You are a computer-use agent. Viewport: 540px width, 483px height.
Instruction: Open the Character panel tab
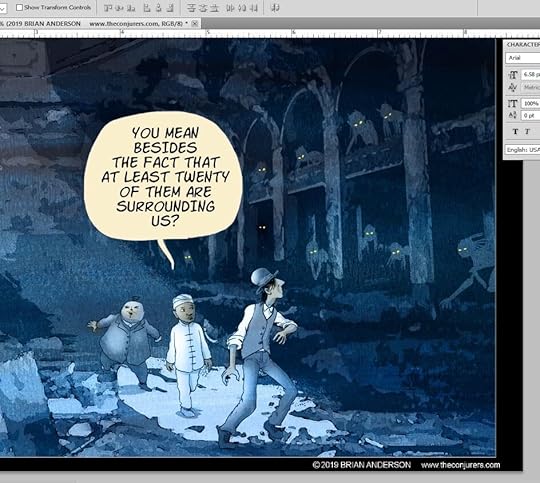click(x=523, y=45)
